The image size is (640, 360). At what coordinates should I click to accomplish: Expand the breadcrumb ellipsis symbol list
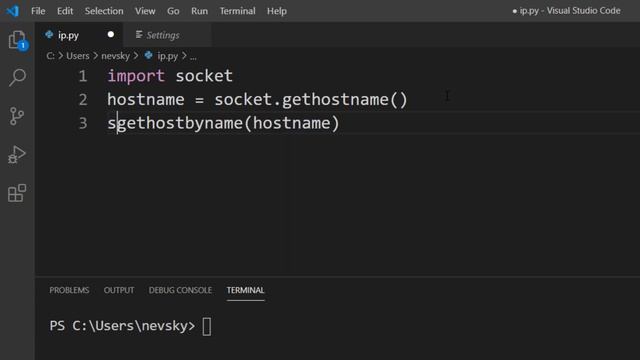pyautogui.click(x=193, y=57)
